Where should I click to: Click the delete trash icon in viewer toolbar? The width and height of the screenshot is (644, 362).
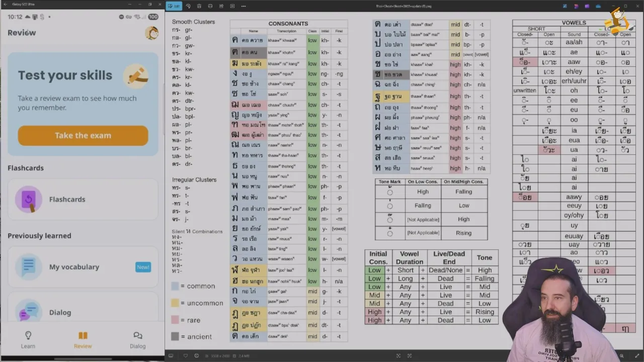199,6
